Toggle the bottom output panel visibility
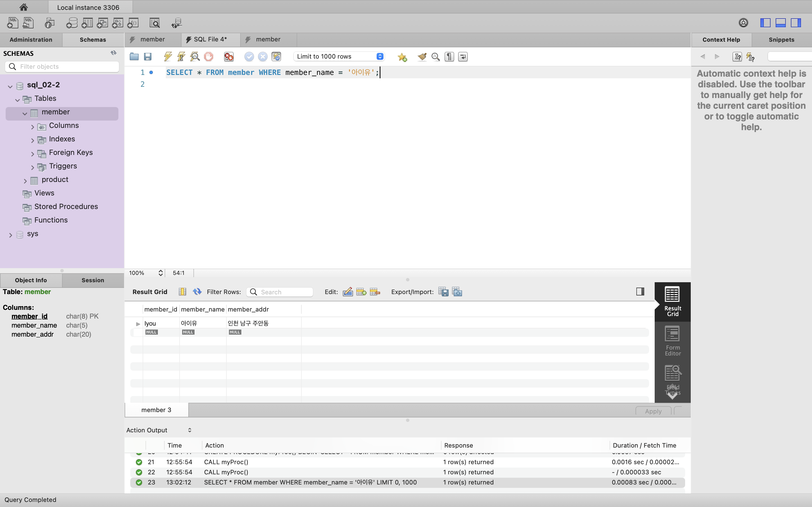 [x=780, y=23]
